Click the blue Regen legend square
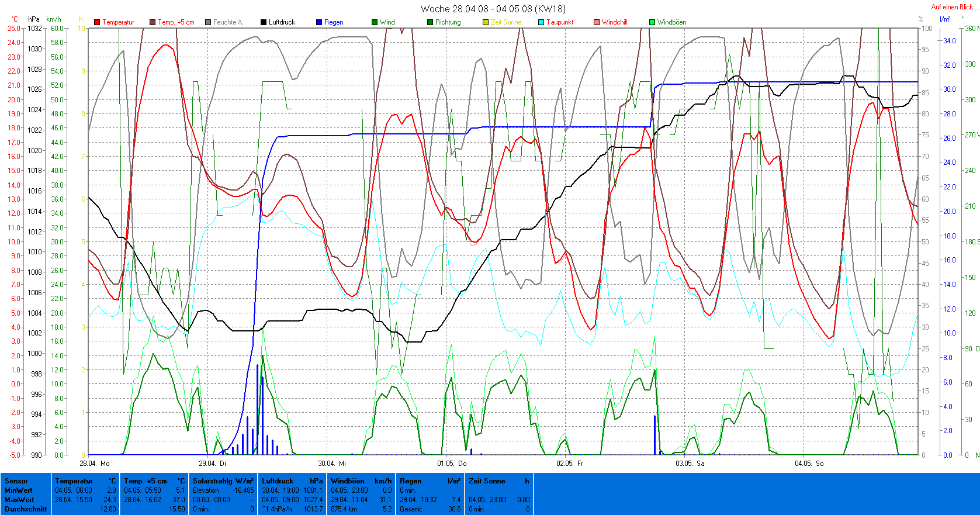The height and width of the screenshot is (515, 980). (x=319, y=22)
